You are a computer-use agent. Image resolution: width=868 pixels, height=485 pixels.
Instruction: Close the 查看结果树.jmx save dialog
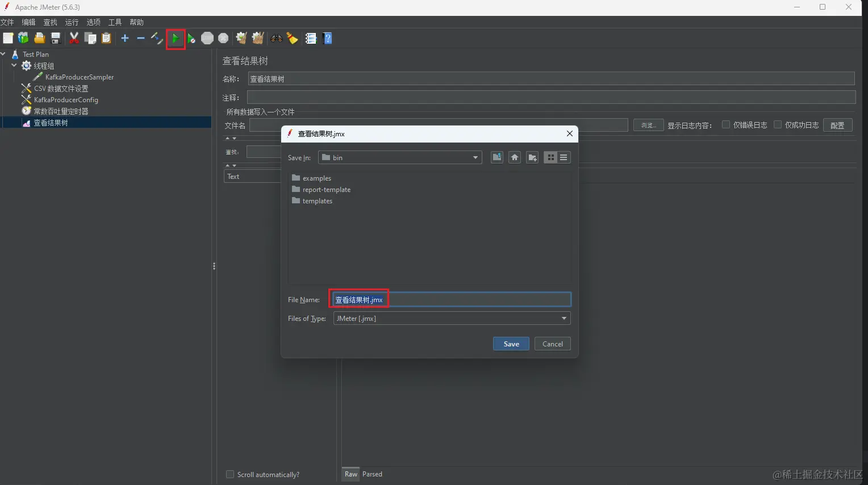coord(570,133)
